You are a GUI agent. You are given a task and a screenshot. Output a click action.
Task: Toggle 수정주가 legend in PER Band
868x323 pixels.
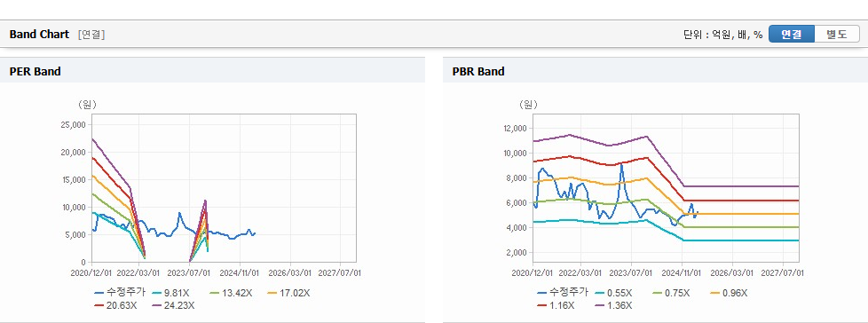(120, 293)
